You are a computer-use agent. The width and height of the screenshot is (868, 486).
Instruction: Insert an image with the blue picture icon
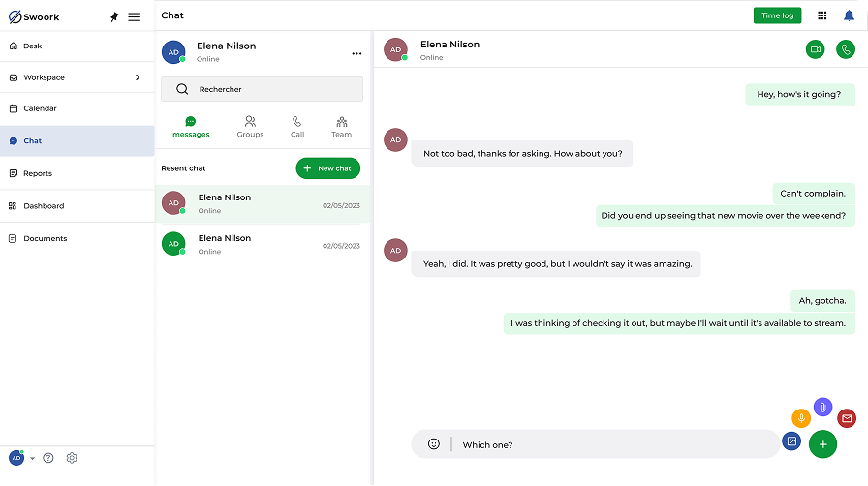791,441
